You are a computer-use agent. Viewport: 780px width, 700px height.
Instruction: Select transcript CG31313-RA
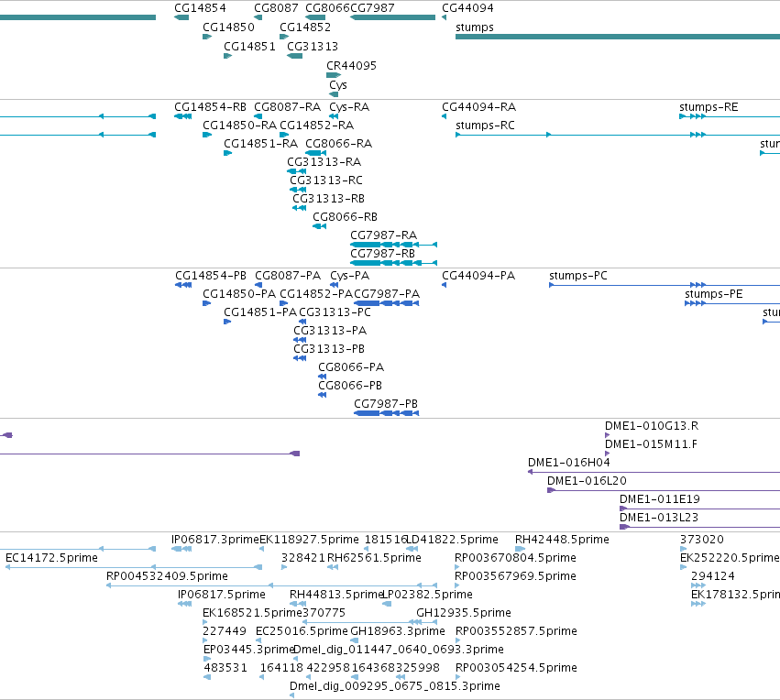324,162
